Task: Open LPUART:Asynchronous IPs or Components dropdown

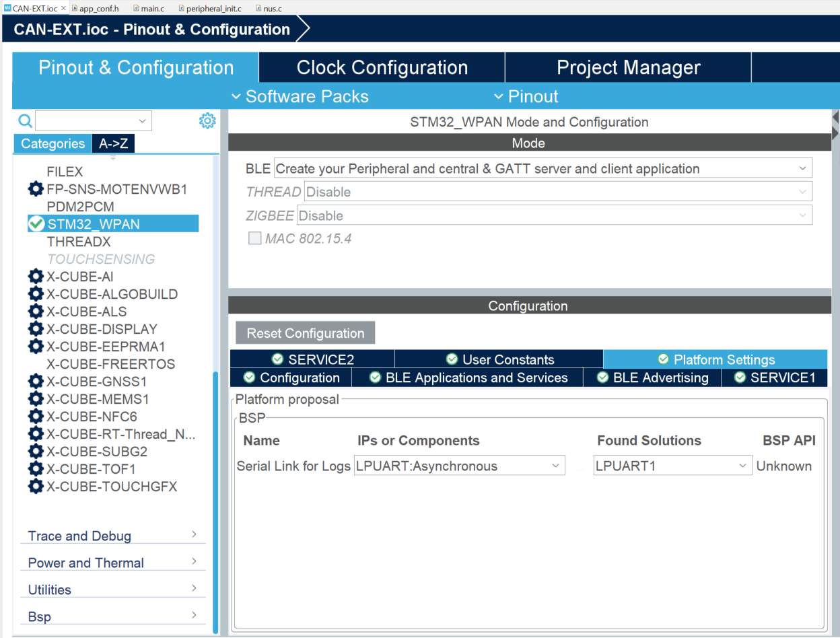Action: click(x=460, y=466)
